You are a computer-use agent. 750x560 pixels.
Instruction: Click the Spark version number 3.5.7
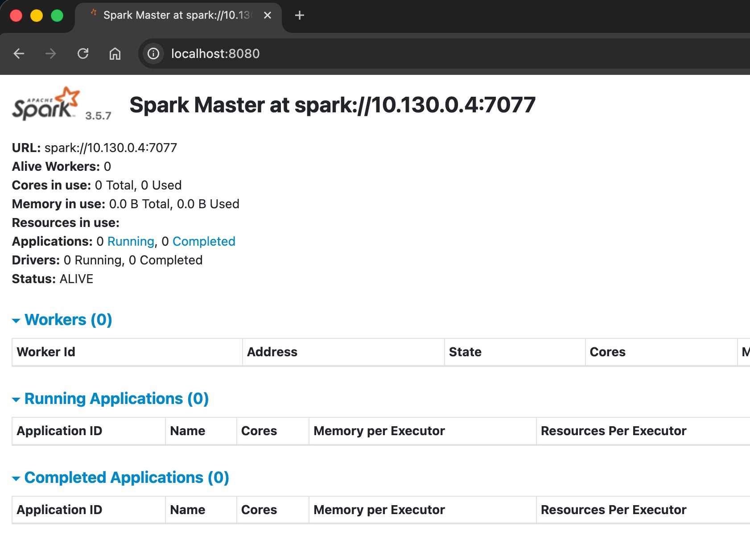(x=98, y=116)
